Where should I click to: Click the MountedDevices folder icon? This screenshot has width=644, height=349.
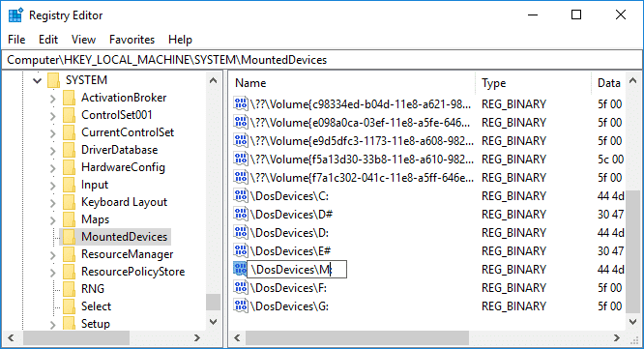[69, 237]
